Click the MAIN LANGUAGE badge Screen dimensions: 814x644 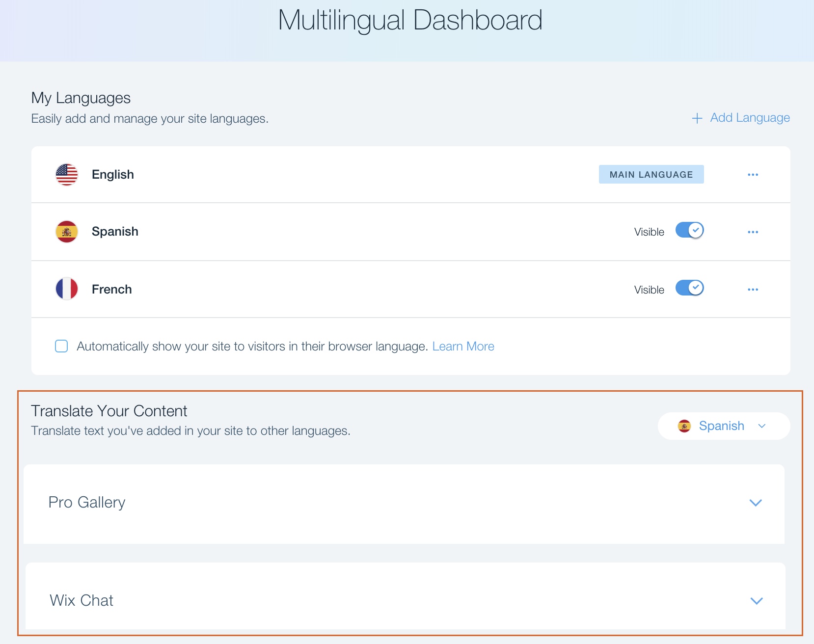tap(651, 174)
